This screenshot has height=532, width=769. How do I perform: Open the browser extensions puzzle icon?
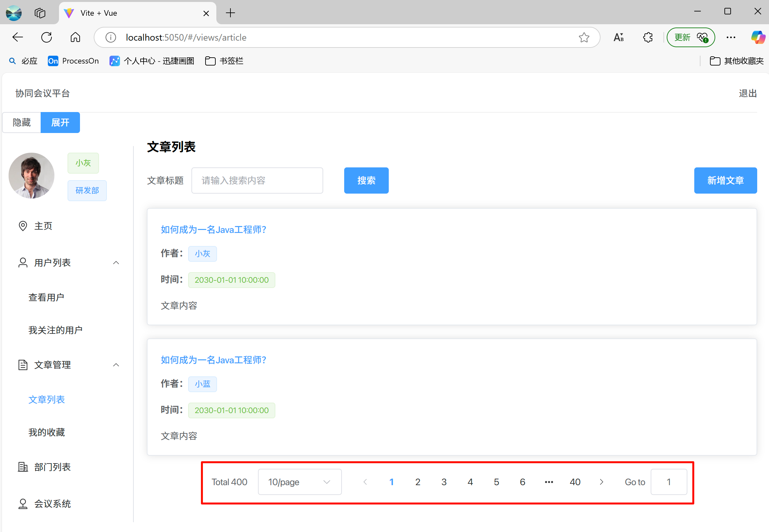coord(648,37)
